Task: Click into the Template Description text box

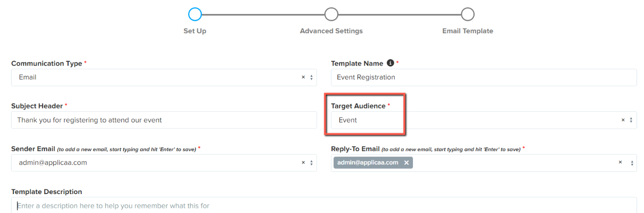Action: 324,205
